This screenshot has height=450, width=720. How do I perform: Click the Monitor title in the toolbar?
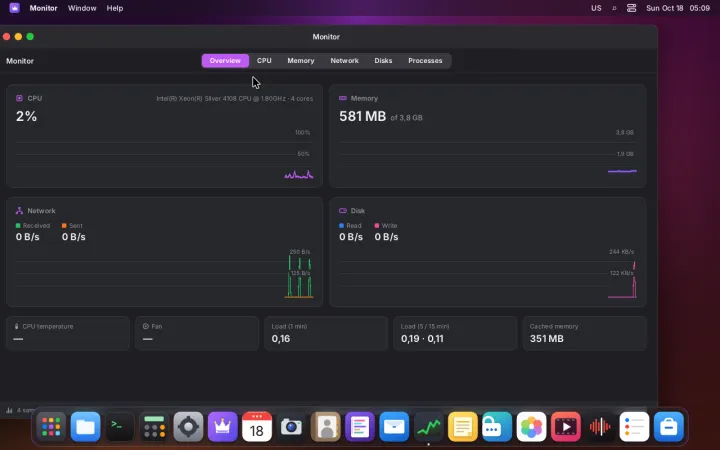pos(20,61)
